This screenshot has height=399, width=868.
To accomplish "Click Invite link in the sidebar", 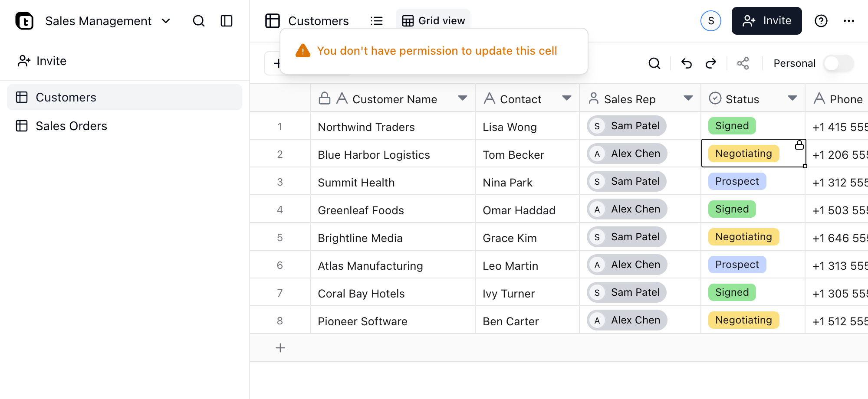I will [42, 61].
